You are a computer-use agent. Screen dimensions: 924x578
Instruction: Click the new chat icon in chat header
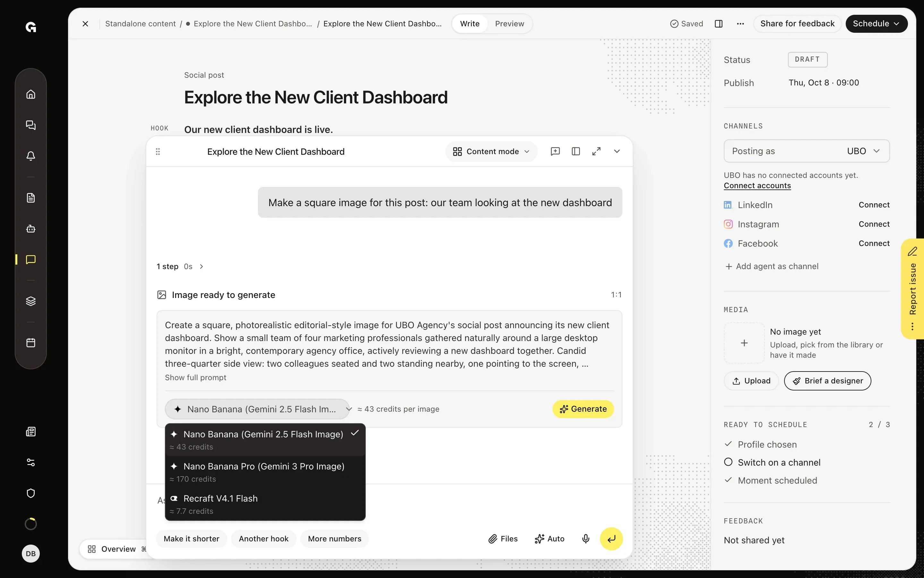point(555,151)
